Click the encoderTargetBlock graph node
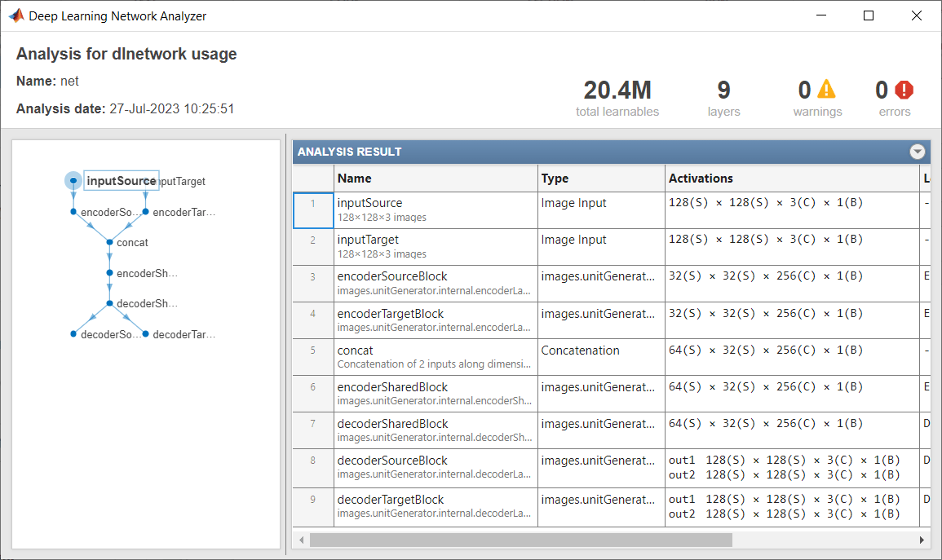Viewport: 942px width, 560px height. (x=146, y=212)
